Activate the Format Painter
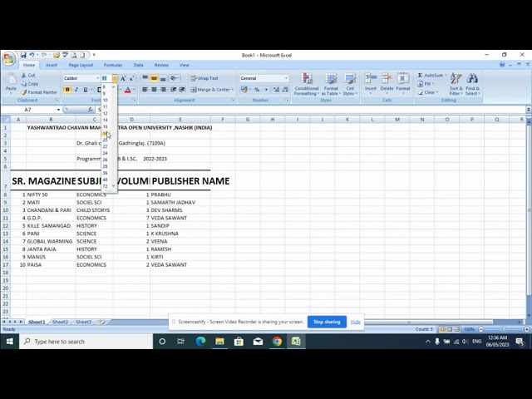 coord(39,92)
